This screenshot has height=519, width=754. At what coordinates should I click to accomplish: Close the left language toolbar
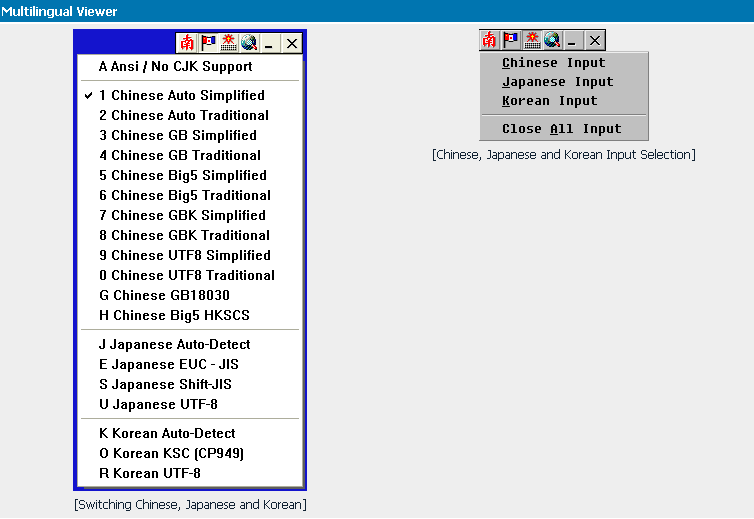291,44
